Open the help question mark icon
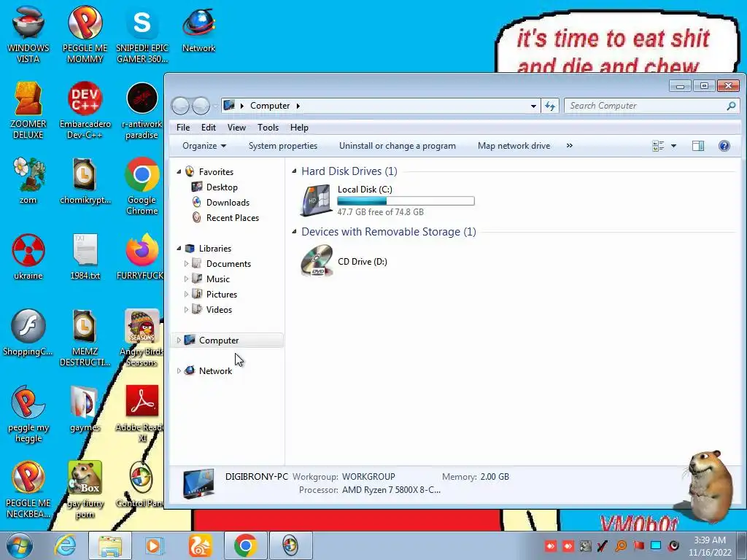This screenshot has height=560, width=747. tap(724, 146)
